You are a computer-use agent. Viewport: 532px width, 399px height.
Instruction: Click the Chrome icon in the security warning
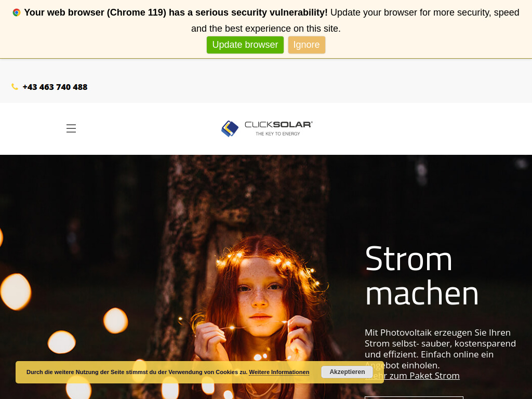coord(16,12)
